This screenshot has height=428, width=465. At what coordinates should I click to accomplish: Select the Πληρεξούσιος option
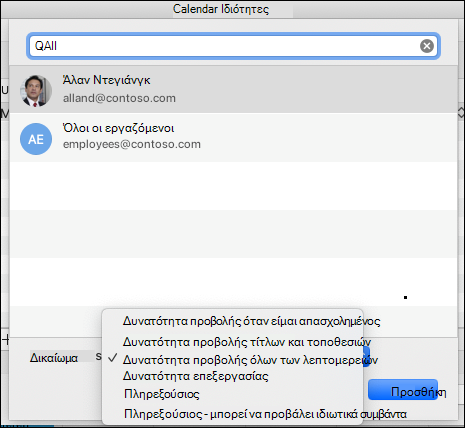point(162,394)
